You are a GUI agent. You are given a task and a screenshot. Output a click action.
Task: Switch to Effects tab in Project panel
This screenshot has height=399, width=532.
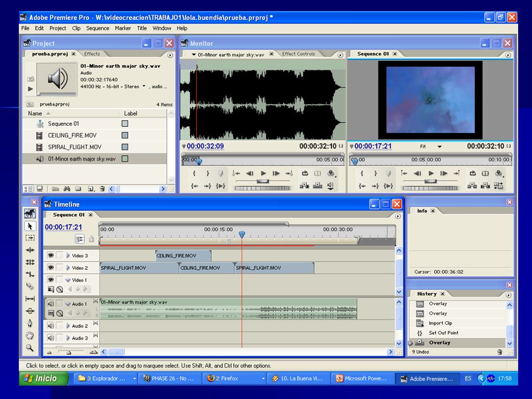pyautogui.click(x=92, y=54)
